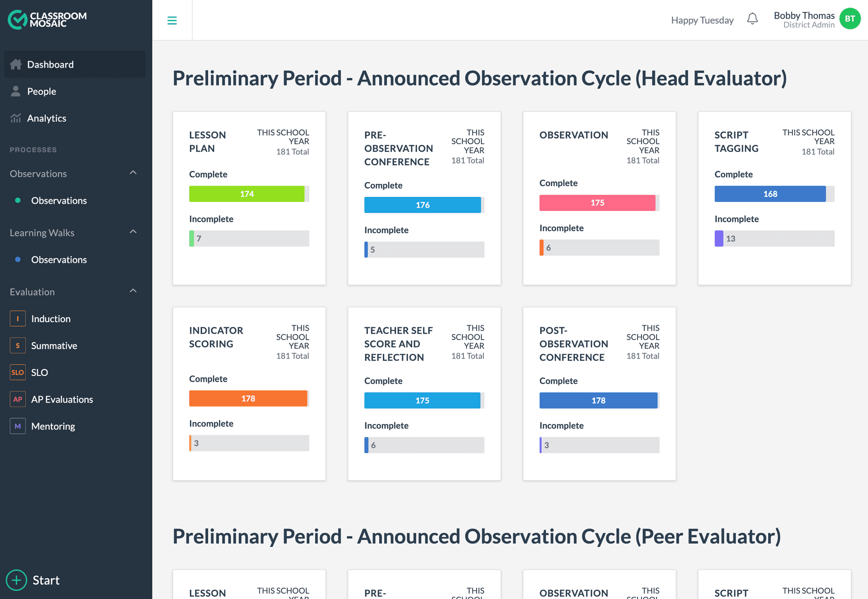The image size is (868, 599).
Task: Select Observations under Learning Walks
Action: click(59, 260)
